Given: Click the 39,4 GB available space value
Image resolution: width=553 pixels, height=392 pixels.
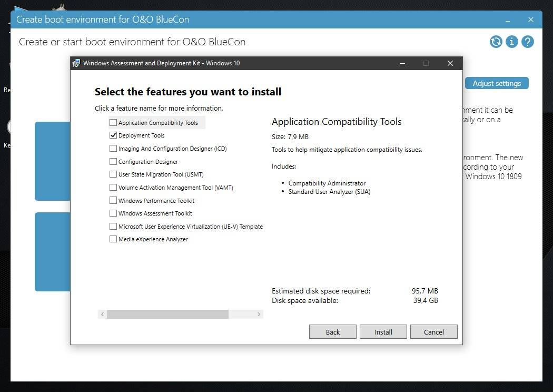Looking at the screenshot, I should [426, 300].
